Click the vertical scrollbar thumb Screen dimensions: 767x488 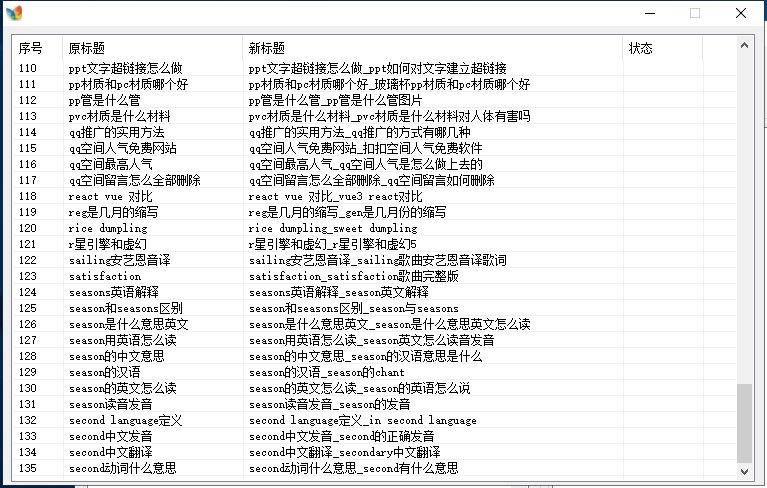(744, 423)
